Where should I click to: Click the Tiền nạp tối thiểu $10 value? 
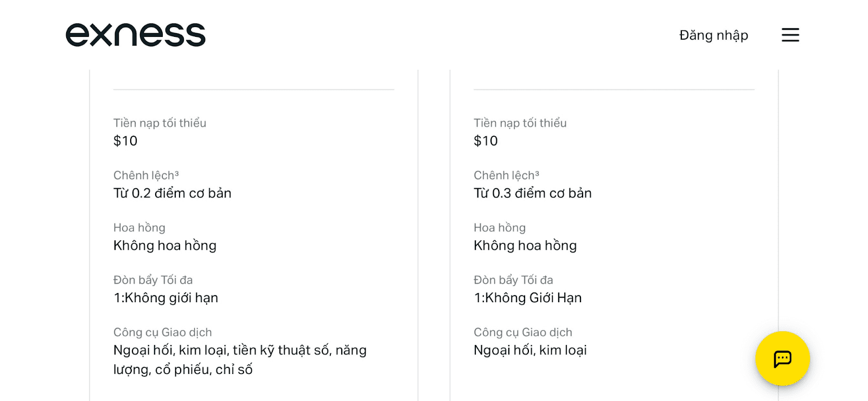click(x=125, y=141)
